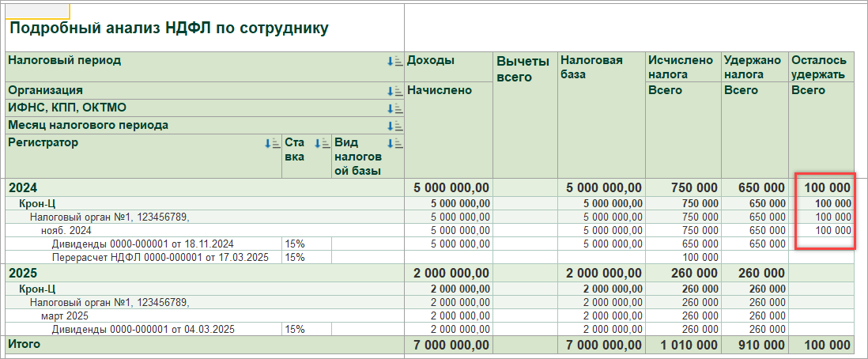868x359 pixels.
Task: Select 7 000 000,00 income in Итого row
Action: [x=451, y=345]
